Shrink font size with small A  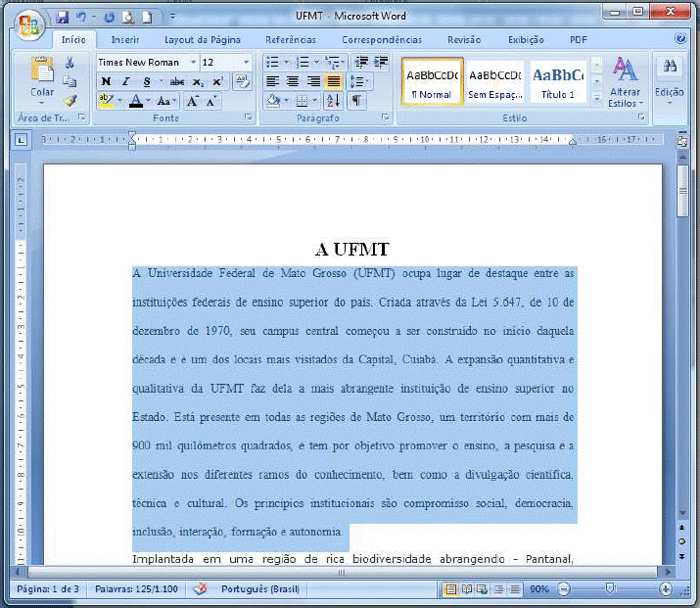click(211, 102)
